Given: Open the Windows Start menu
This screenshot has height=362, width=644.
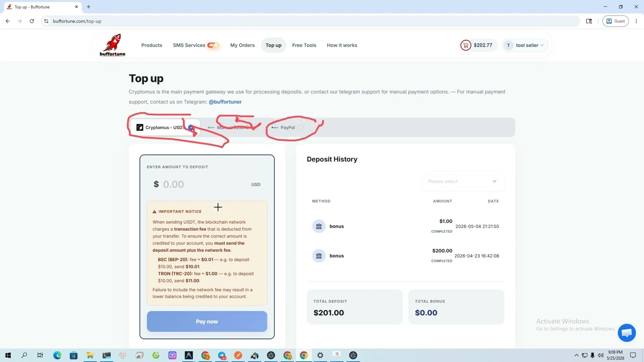Looking at the screenshot, I should click(8, 355).
